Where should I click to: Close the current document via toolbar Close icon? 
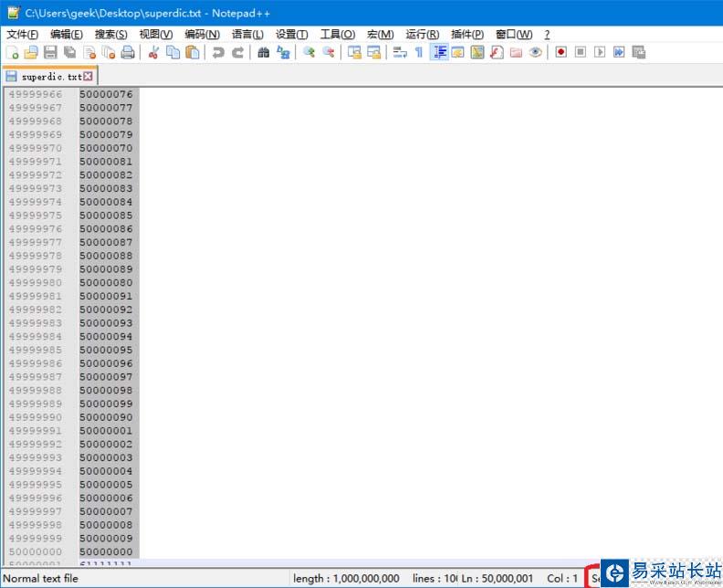89,53
